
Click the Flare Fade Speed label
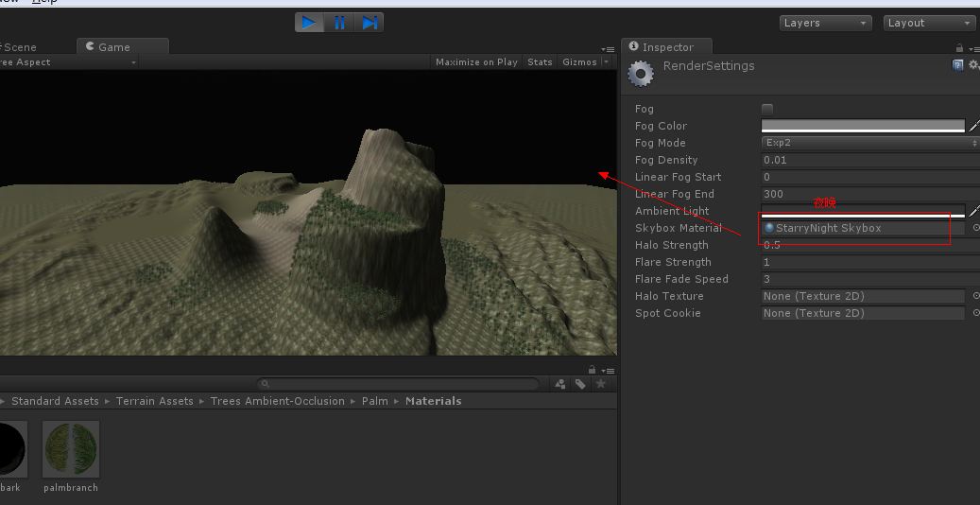682,279
